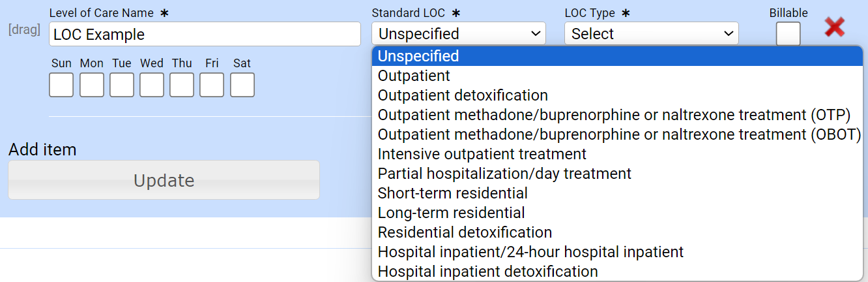
Task: Click the Add item link
Action: [x=42, y=149]
